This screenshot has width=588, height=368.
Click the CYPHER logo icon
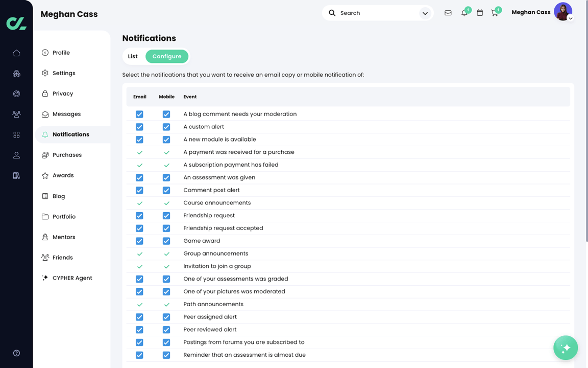[16, 24]
